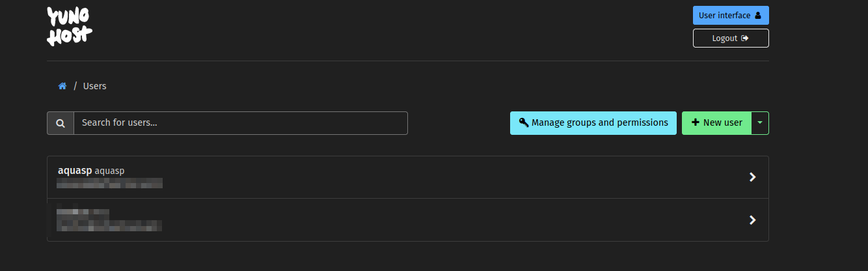Open the User interface portal

click(x=731, y=16)
